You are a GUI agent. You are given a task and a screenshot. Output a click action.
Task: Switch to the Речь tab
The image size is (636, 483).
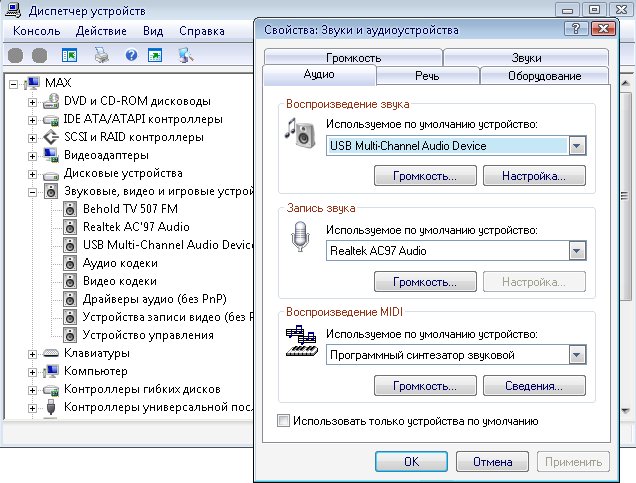pyautogui.click(x=425, y=76)
